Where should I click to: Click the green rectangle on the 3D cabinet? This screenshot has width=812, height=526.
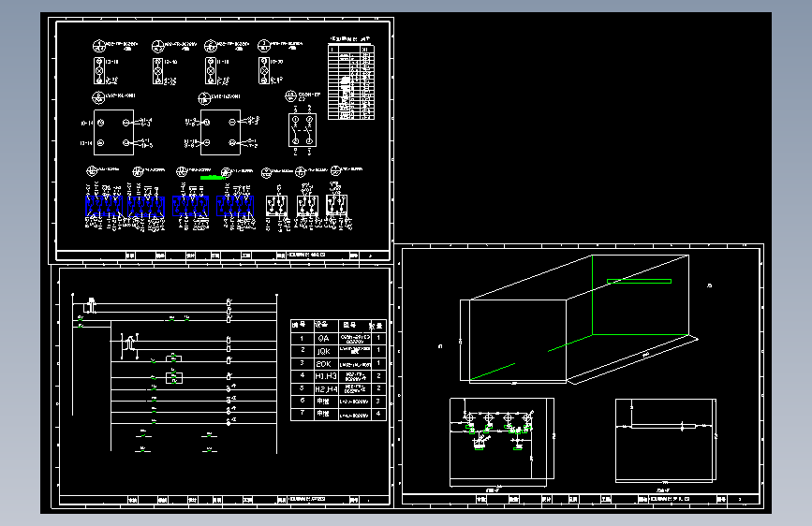tap(639, 281)
